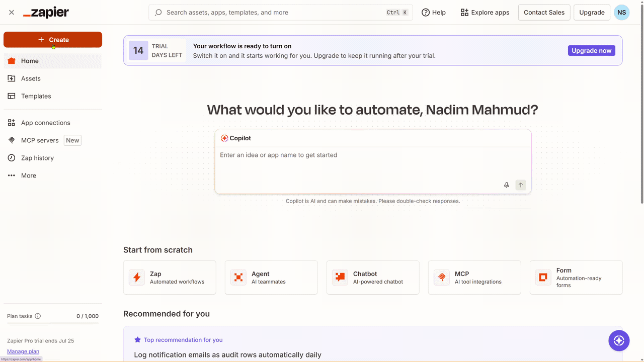Open Templates in the sidebar
Screen dimensions: 644x362
pyautogui.click(x=53, y=96)
